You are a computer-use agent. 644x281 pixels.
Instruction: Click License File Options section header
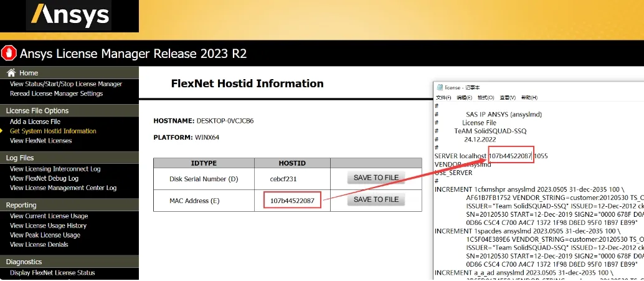[x=37, y=110]
